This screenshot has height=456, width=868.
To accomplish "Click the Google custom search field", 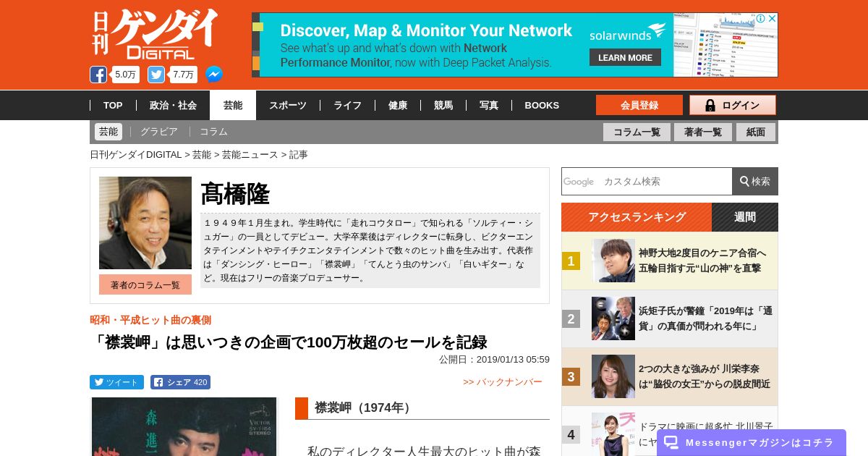I will coord(647,181).
